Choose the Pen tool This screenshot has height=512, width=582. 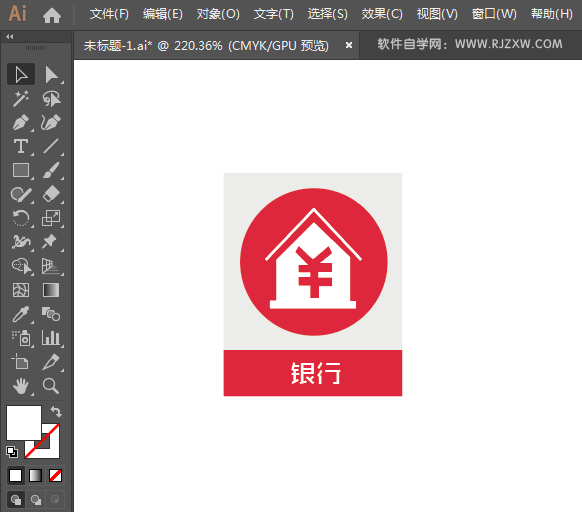[21, 123]
